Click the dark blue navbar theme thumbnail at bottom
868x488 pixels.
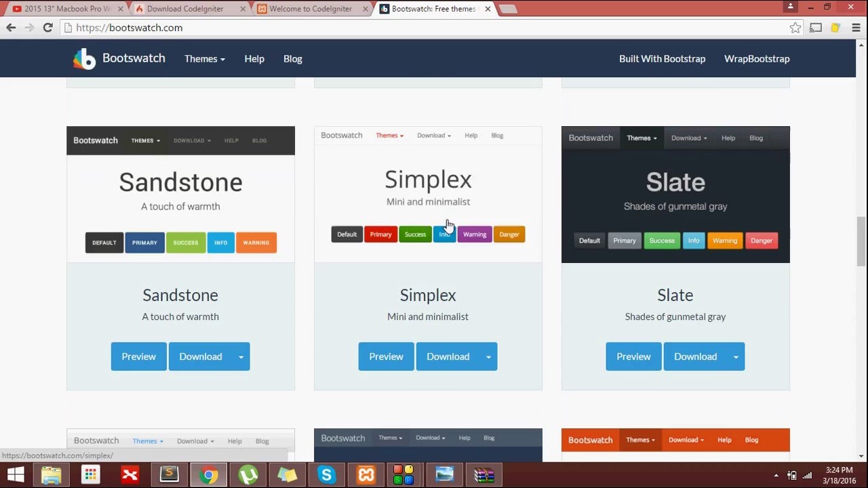[428, 445]
